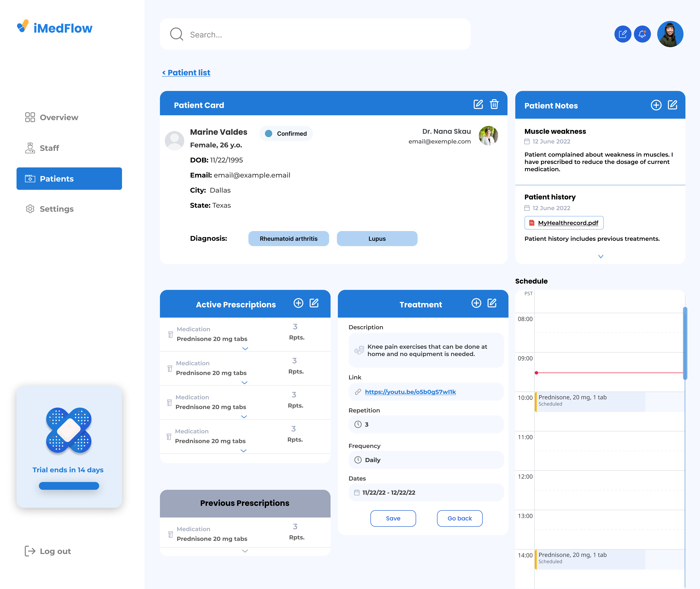Screen dimensions: 700x589
Task: Click the compose icon in top bar
Action: pos(623,34)
